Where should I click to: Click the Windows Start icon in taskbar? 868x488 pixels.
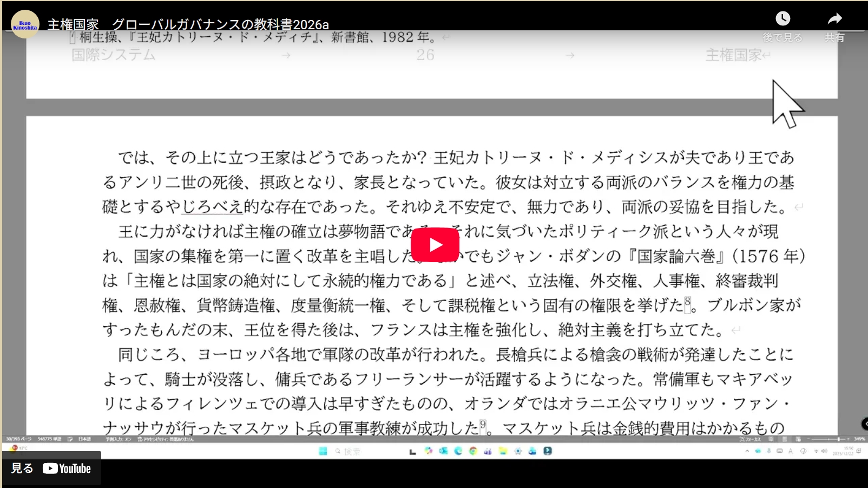[x=323, y=451]
